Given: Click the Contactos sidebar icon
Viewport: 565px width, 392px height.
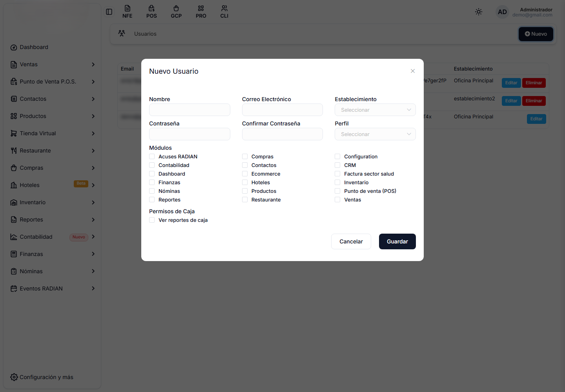Looking at the screenshot, I should pyautogui.click(x=14, y=99).
